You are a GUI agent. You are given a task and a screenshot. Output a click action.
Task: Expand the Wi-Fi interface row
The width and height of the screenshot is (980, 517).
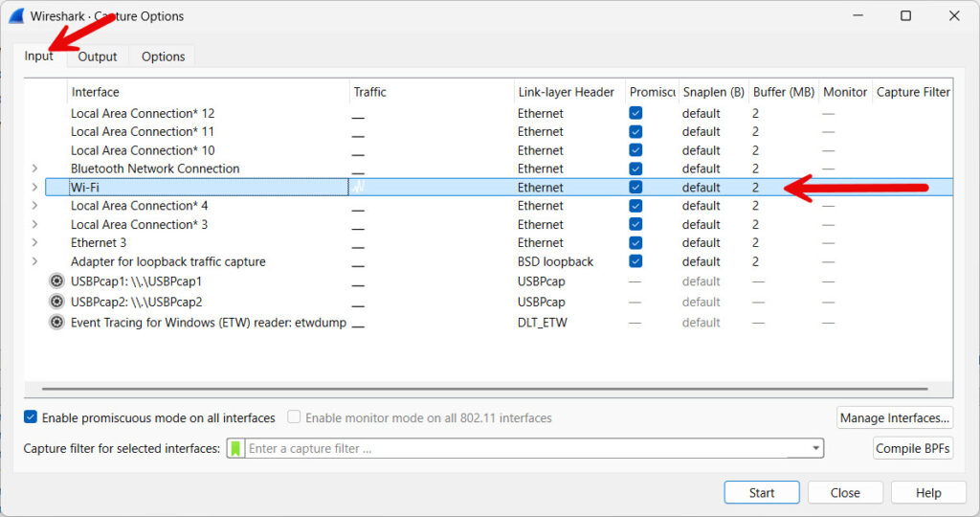coord(35,188)
